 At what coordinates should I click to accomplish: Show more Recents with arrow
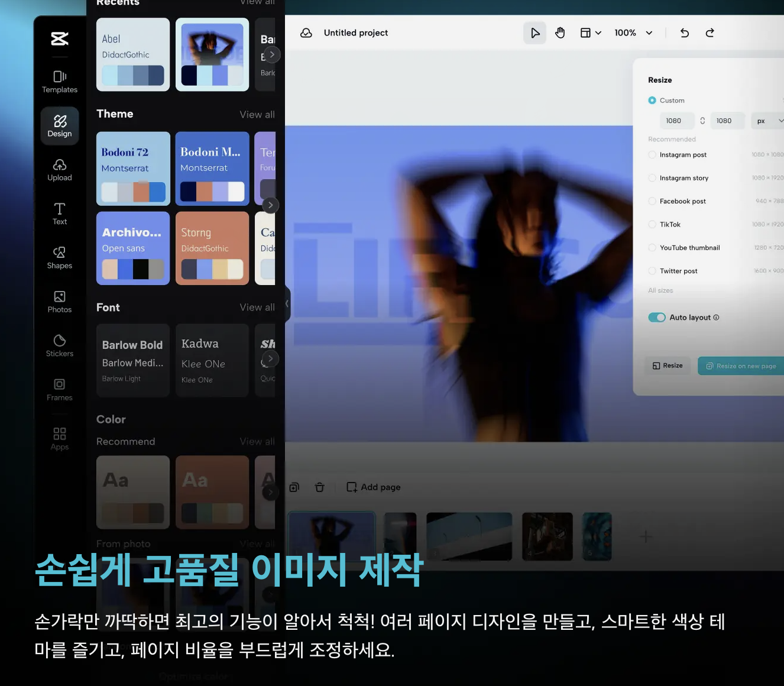click(x=271, y=54)
